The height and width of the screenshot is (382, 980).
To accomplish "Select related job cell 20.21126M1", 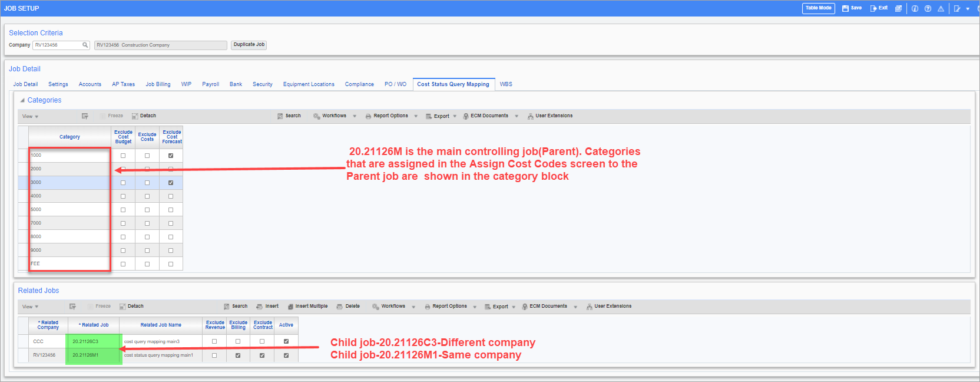I will pos(93,355).
